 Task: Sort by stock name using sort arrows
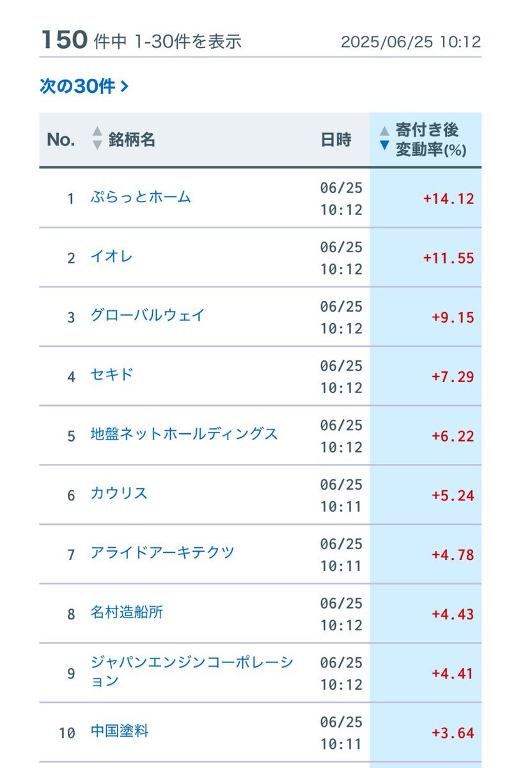point(97,138)
